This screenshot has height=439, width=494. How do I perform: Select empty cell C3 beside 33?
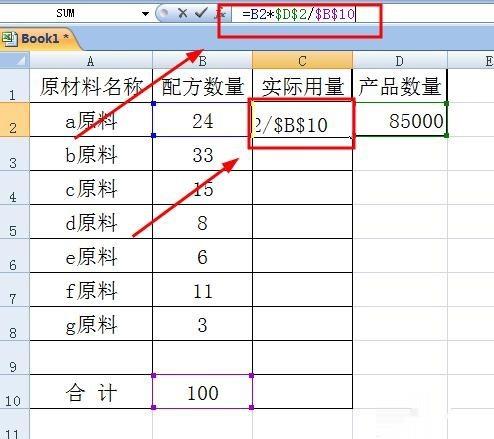[302, 154]
